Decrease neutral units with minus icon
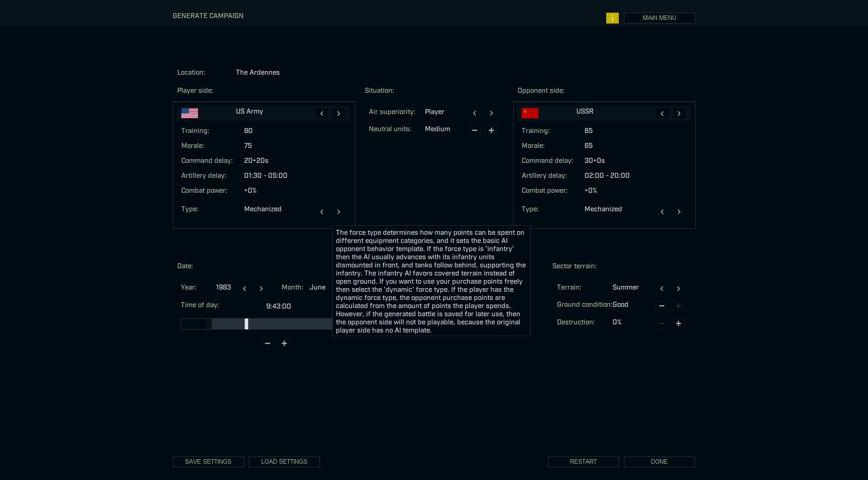This screenshot has width=868, height=480. click(474, 130)
